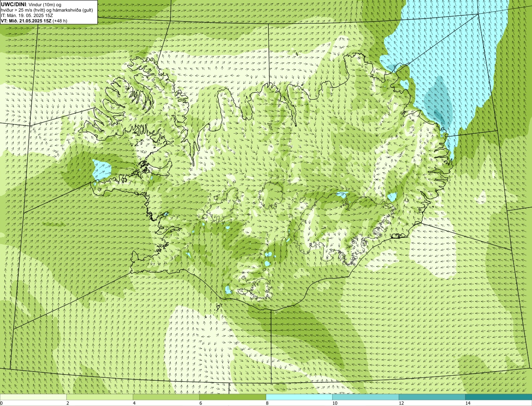Click the legend tick label 6
Screen dimensions: 532x406
tap(201, 403)
